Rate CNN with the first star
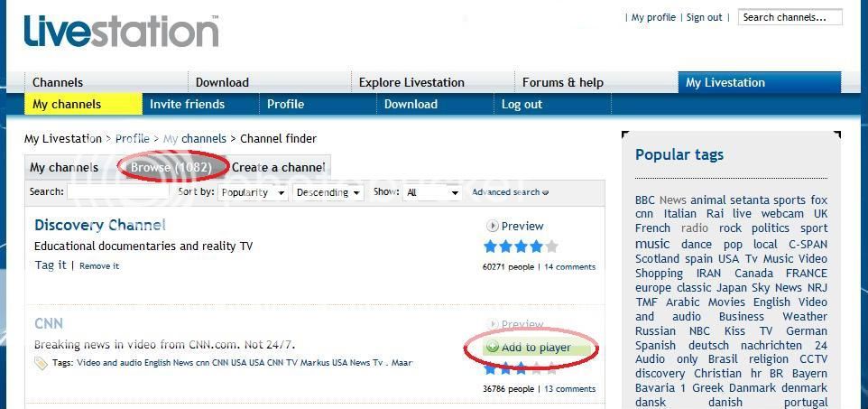Viewport: 868px width, 409px height. point(491,368)
